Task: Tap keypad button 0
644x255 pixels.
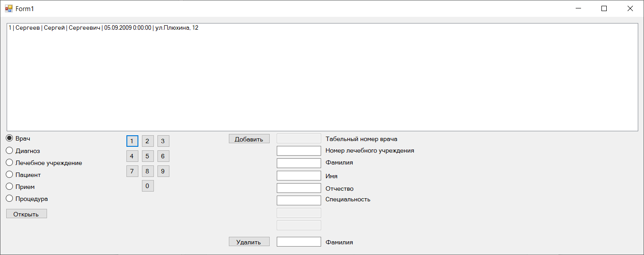Action: point(148,186)
